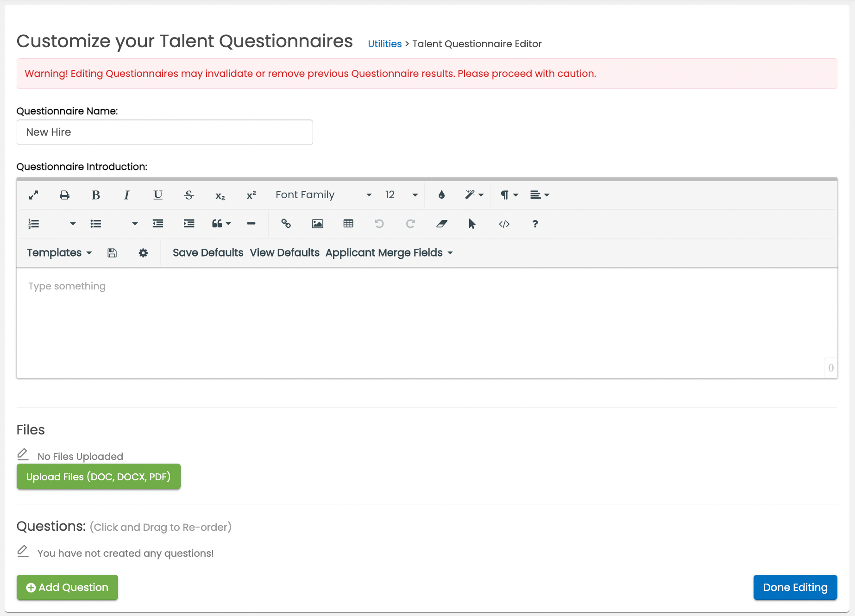Toggle underline formatting
The image size is (855, 616).
click(158, 195)
